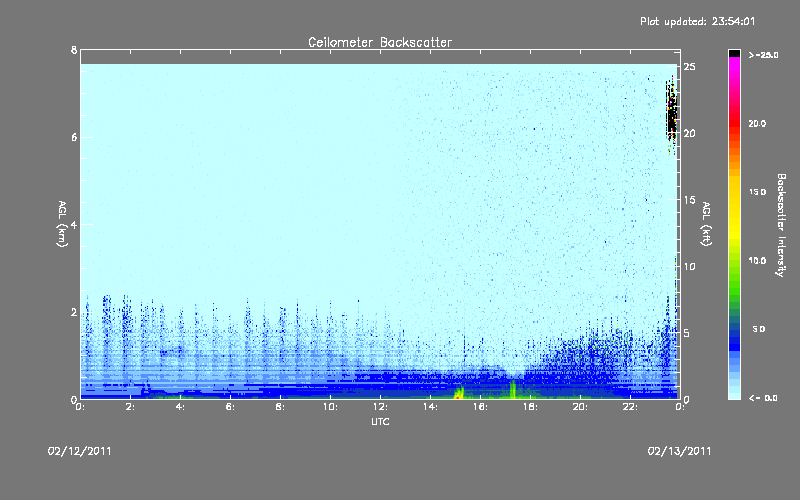Select the "6:" UTC hour tick
The height and width of the screenshot is (500, 800).
(x=230, y=407)
